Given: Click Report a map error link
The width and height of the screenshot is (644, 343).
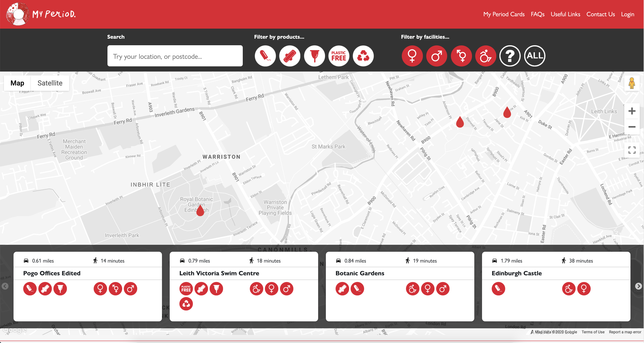Looking at the screenshot, I should click(625, 332).
